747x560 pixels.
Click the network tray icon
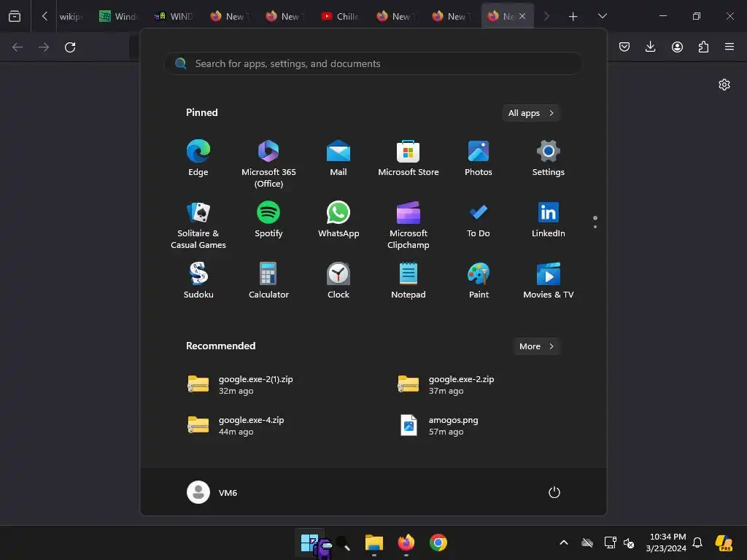(610, 542)
